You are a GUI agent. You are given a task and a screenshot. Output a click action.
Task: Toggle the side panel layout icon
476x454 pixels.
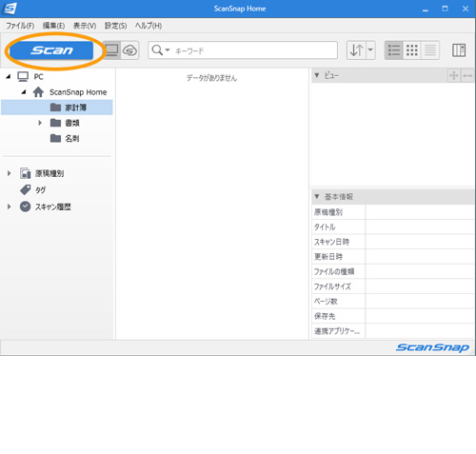click(x=459, y=50)
